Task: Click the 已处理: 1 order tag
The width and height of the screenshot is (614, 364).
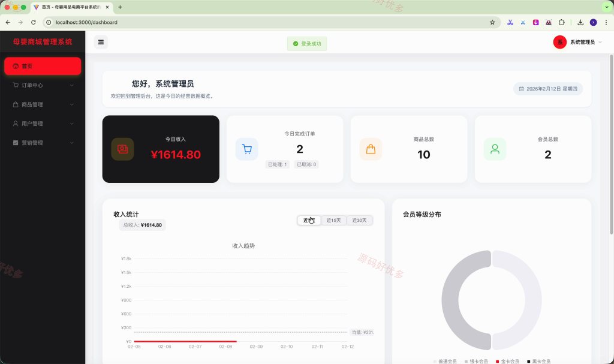Action: tap(277, 164)
